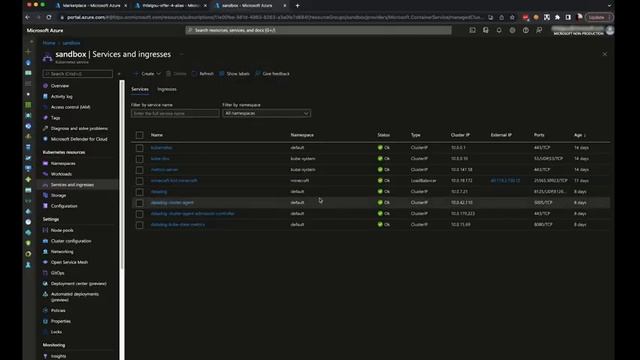The height and width of the screenshot is (360, 640).
Task: Open the Workloads menu item
Action: tap(61, 174)
